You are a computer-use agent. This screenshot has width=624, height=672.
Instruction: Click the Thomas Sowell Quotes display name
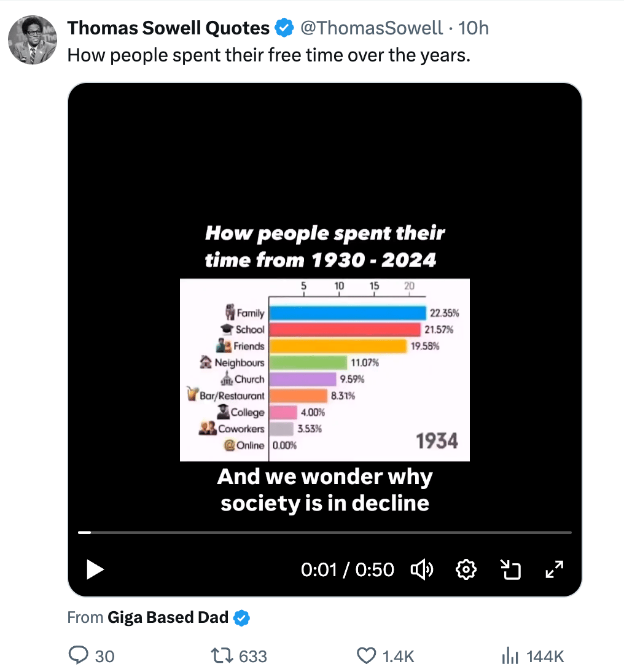point(168,28)
